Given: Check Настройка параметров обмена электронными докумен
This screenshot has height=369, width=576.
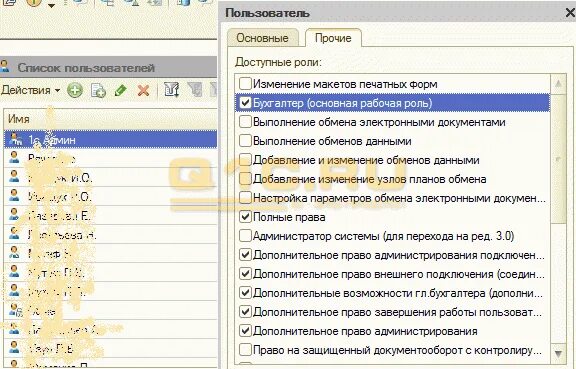Looking at the screenshot, I should [x=245, y=198].
